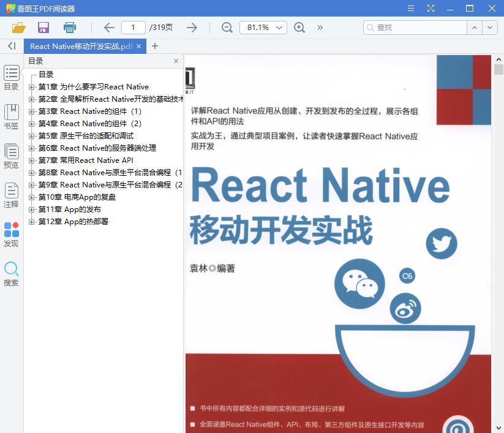504x433 pixels.
Task: Expand 第10章 tree node
Action: [x=31, y=197]
